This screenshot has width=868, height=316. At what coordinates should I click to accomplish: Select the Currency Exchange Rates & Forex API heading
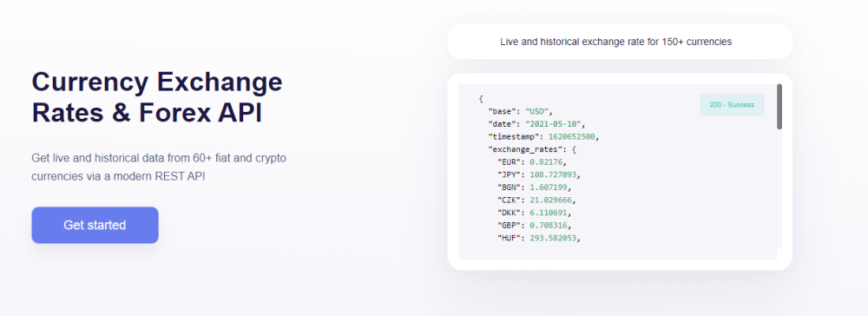point(157,97)
